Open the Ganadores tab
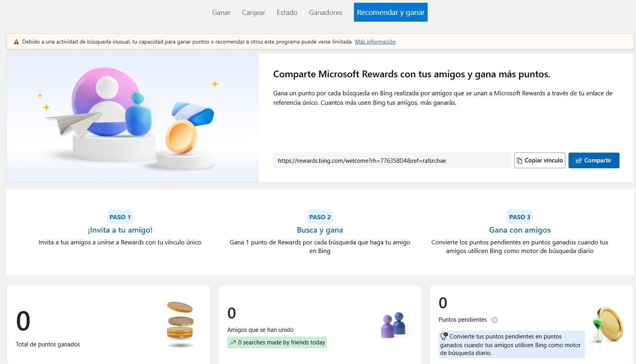This screenshot has height=364, width=636. (x=325, y=13)
